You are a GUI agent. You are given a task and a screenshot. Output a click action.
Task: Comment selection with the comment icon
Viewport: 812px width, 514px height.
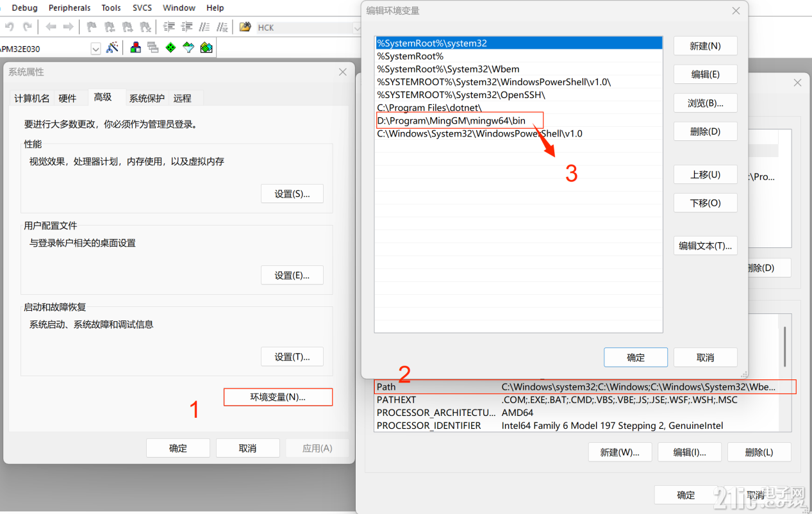click(205, 27)
